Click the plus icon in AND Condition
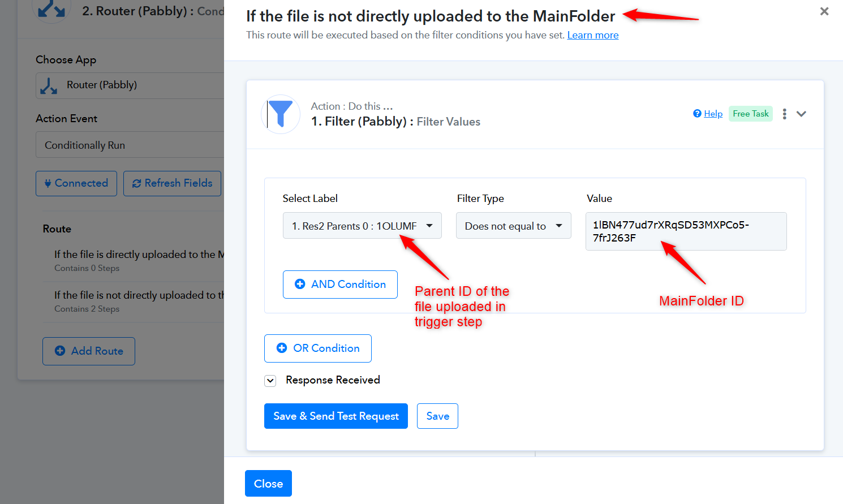843x504 pixels. (x=300, y=284)
